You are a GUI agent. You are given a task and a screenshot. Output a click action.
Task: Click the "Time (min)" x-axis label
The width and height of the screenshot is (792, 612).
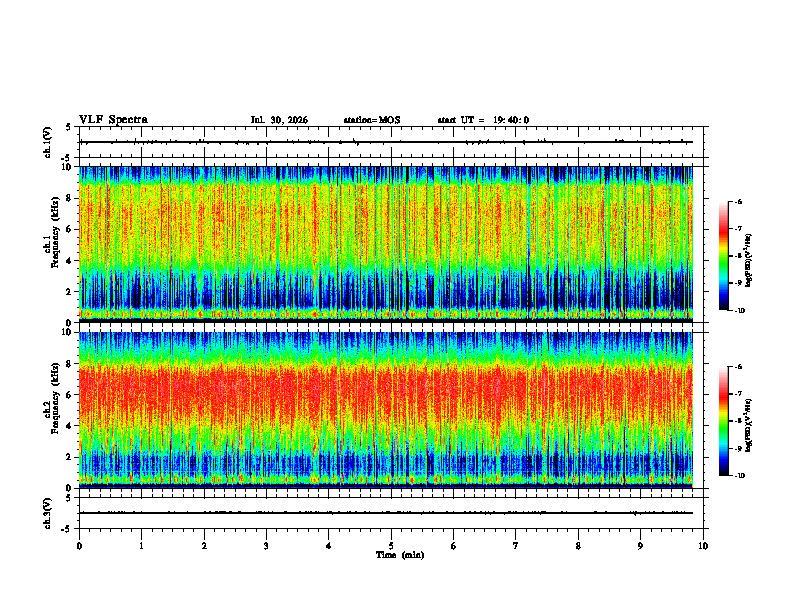[x=400, y=555]
